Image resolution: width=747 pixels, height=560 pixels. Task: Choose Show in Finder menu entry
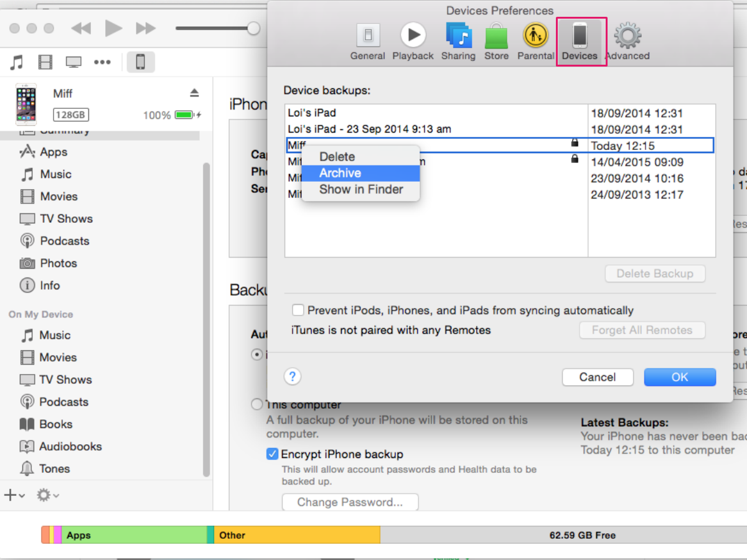(x=361, y=189)
